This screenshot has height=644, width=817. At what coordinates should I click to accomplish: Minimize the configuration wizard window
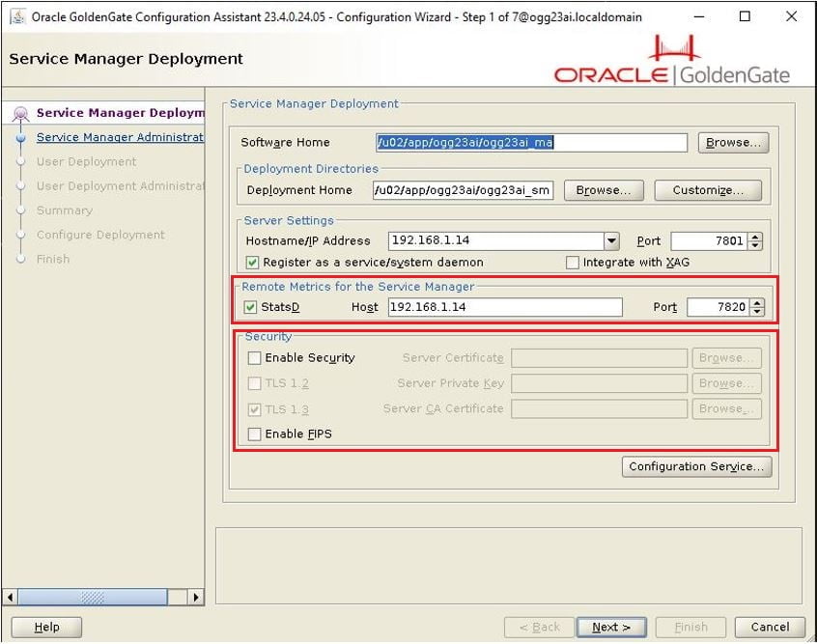click(699, 16)
